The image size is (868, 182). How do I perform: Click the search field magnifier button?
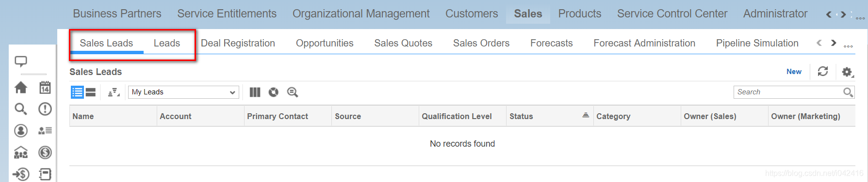point(848,92)
